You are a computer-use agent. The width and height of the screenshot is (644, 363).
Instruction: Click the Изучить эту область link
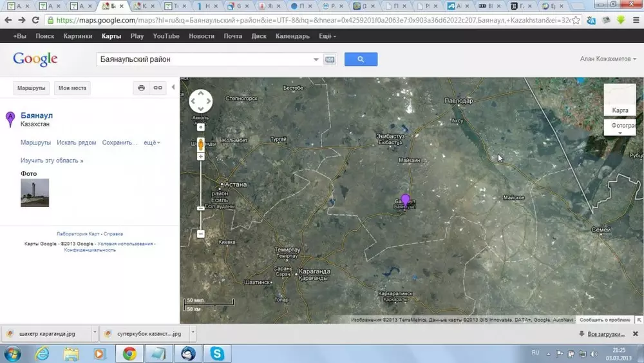52,161
